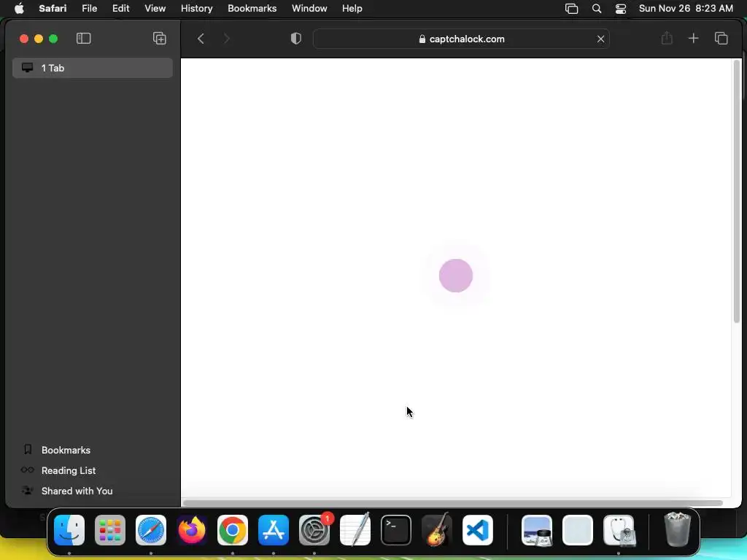Toggle the Safari sidebar
The height and width of the screenshot is (560, 747).
click(x=83, y=39)
